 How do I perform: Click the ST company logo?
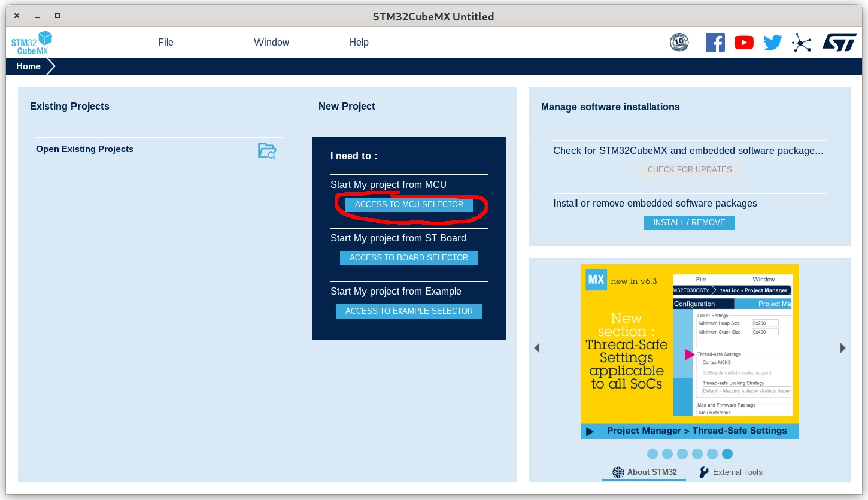839,43
